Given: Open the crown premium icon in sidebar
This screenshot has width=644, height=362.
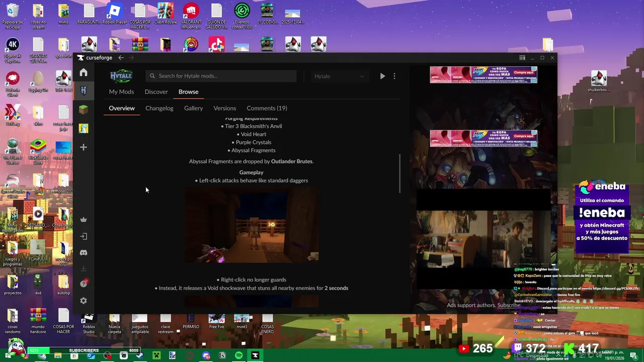Looking at the screenshot, I should [x=84, y=220].
